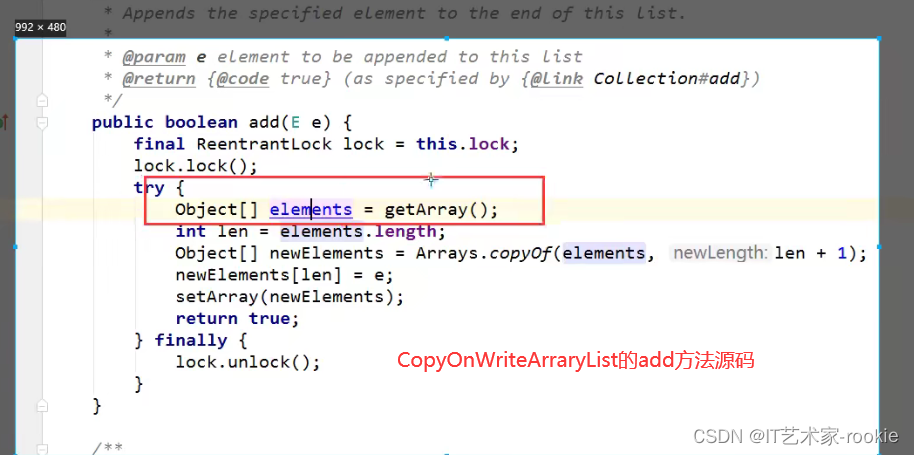Click the copyOf method call
The height and width of the screenshot is (455, 914).
[519, 253]
